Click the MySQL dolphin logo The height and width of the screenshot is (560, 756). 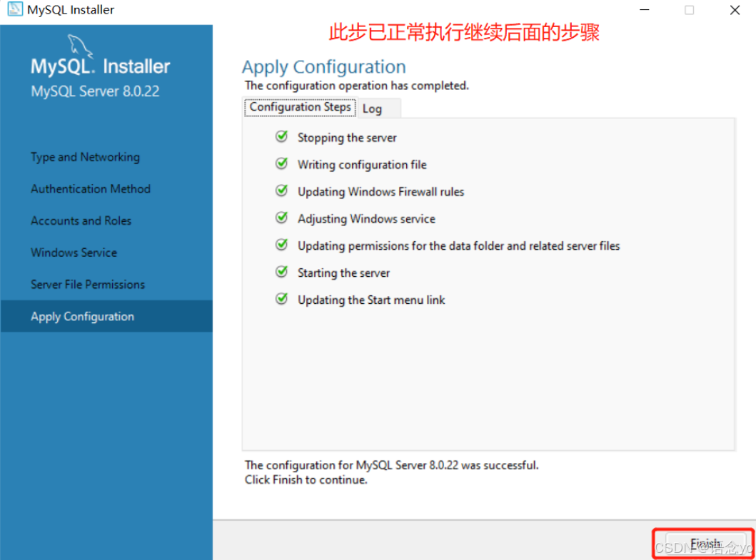(79, 46)
